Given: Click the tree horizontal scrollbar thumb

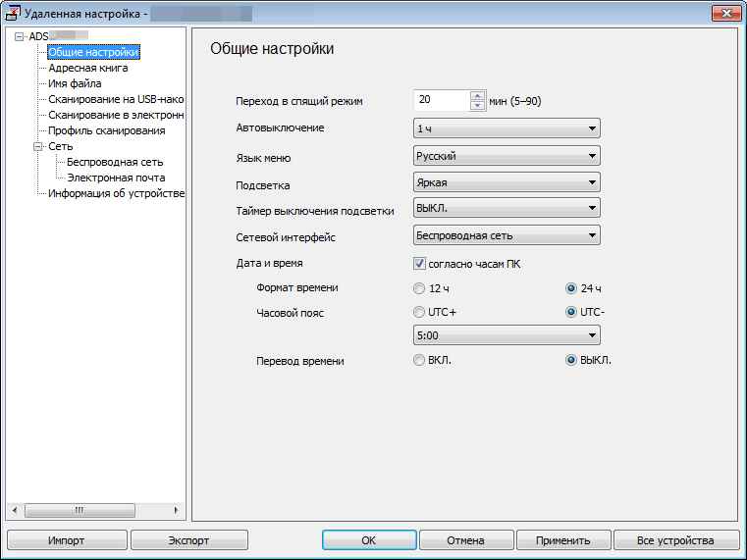Looking at the screenshot, I should pos(80,511).
